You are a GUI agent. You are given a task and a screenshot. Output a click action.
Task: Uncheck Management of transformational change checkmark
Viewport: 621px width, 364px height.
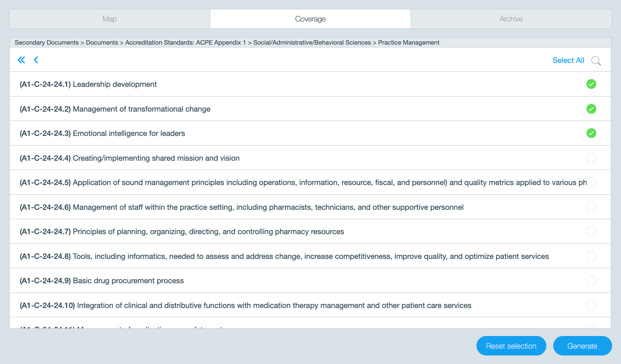pyautogui.click(x=591, y=109)
